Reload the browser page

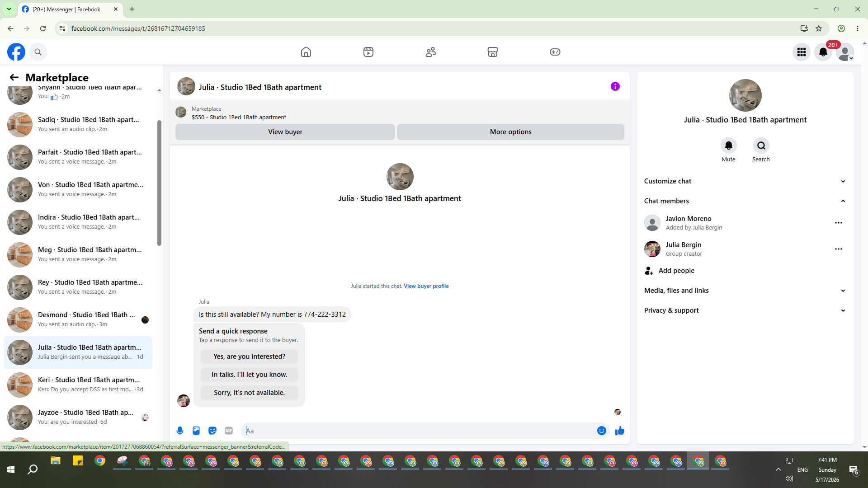pos(43,28)
